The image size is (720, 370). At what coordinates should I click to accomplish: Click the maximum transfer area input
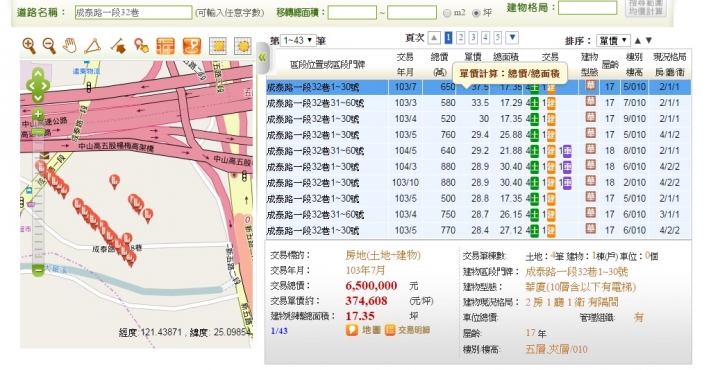(412, 12)
